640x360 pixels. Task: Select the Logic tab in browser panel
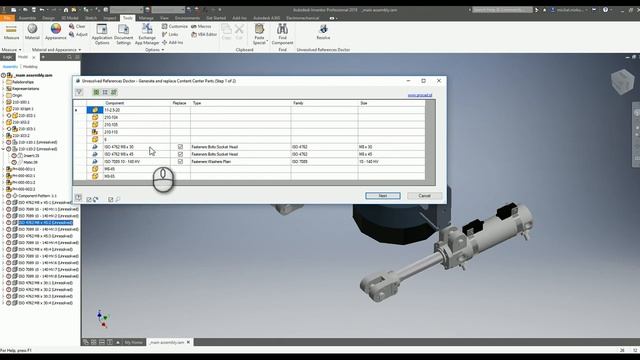[x=8, y=57]
